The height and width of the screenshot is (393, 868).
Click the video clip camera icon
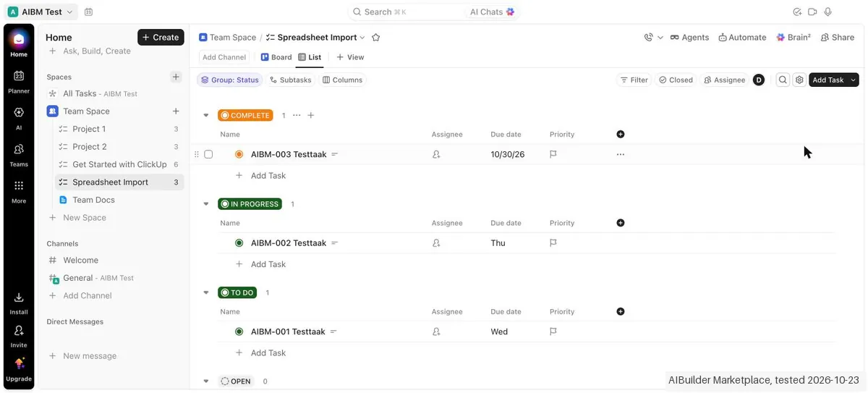click(x=812, y=12)
